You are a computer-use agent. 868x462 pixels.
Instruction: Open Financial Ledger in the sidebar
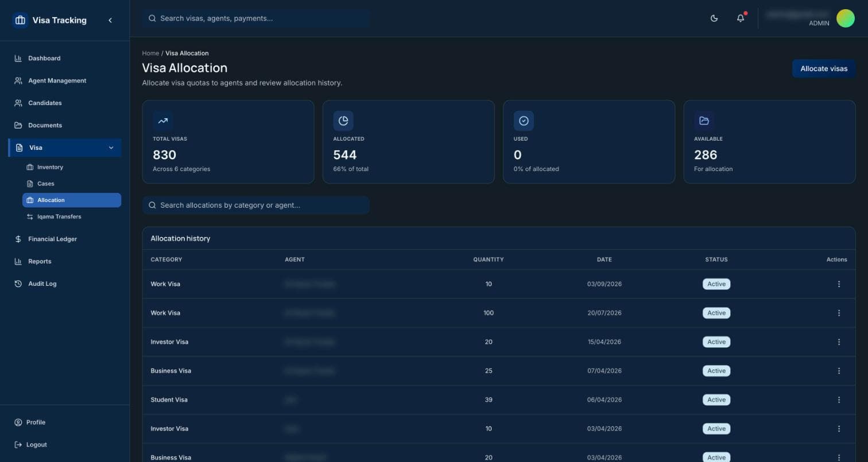coord(64,239)
